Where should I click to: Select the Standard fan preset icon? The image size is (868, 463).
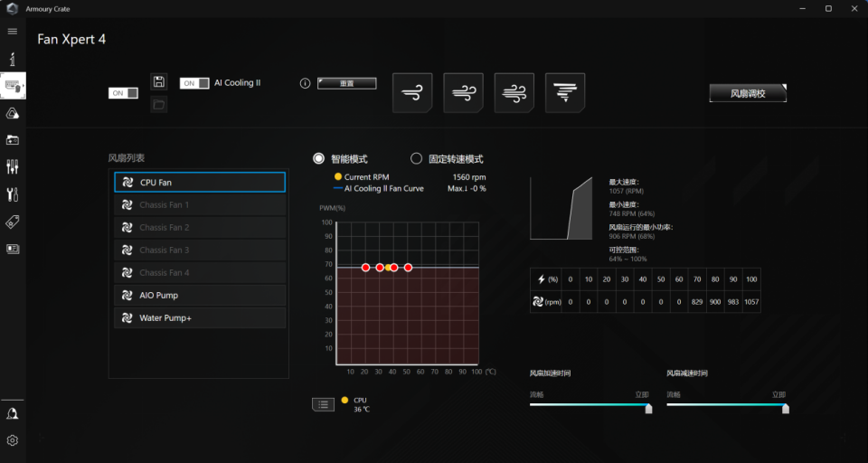coord(463,92)
